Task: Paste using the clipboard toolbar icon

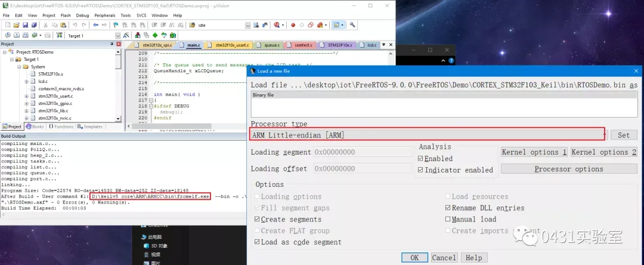Action: point(63,25)
